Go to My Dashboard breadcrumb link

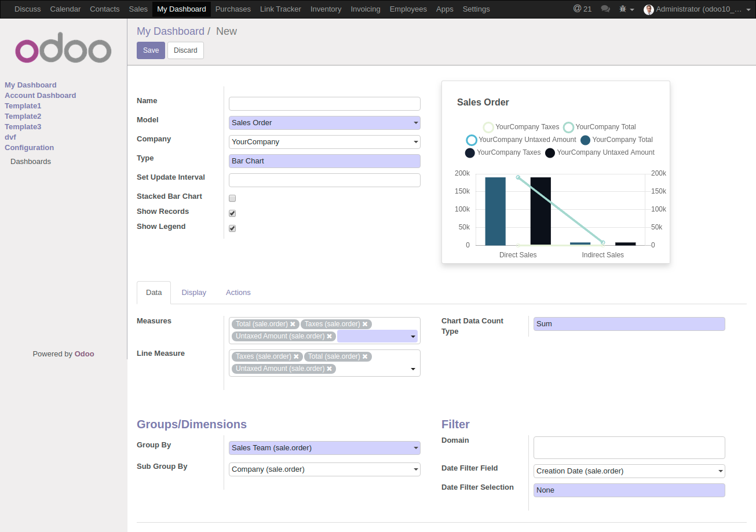click(170, 31)
